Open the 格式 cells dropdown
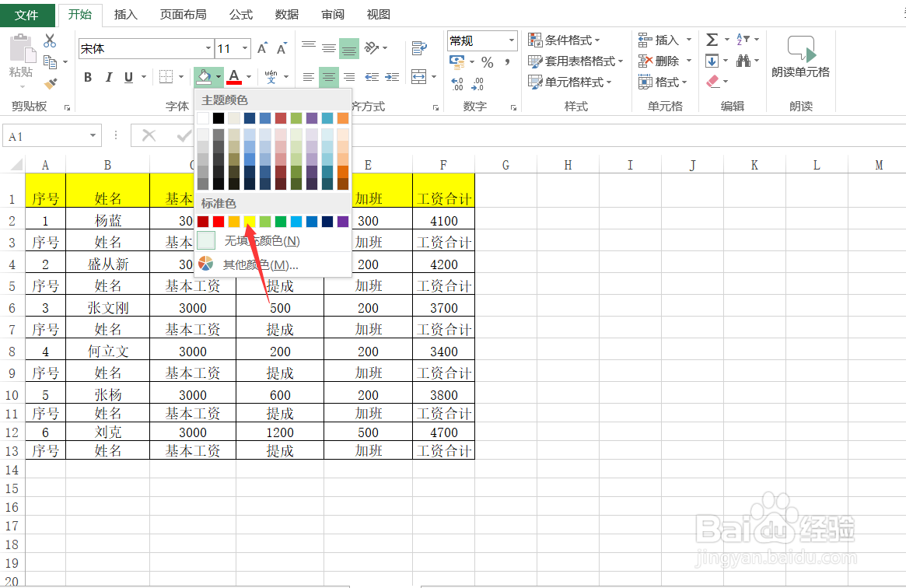The width and height of the screenshot is (906, 588). pyautogui.click(x=663, y=82)
